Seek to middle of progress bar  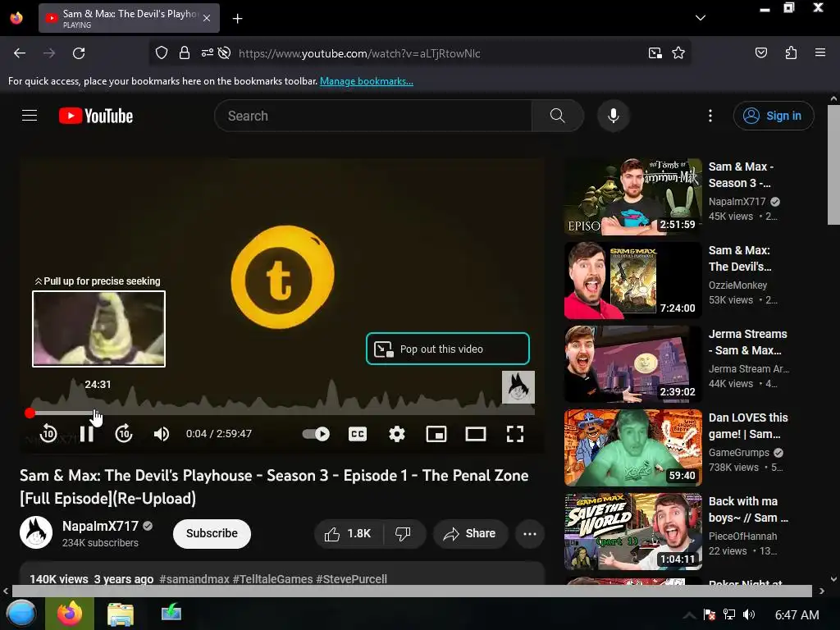[x=282, y=413]
